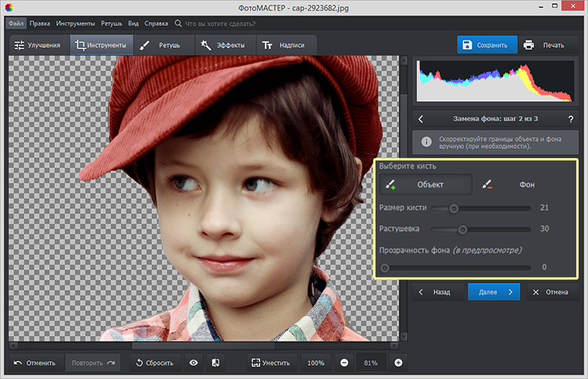Click the info icon in hint box
This screenshot has width=588, height=379.
coord(426,142)
